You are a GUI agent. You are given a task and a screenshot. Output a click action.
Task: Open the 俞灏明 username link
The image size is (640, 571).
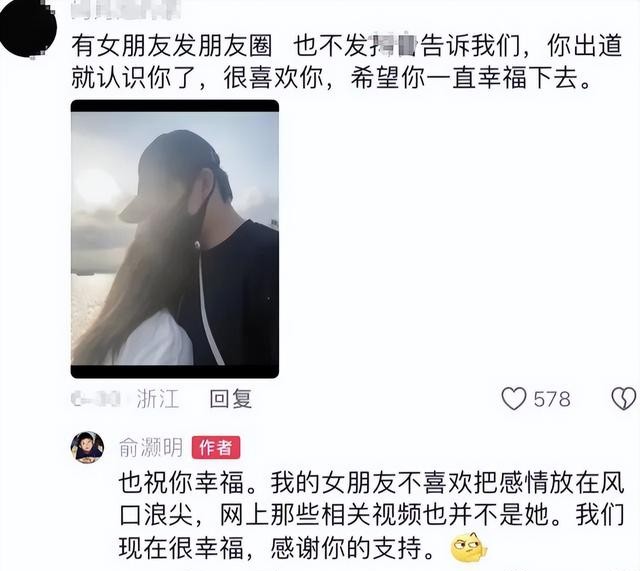(x=151, y=448)
